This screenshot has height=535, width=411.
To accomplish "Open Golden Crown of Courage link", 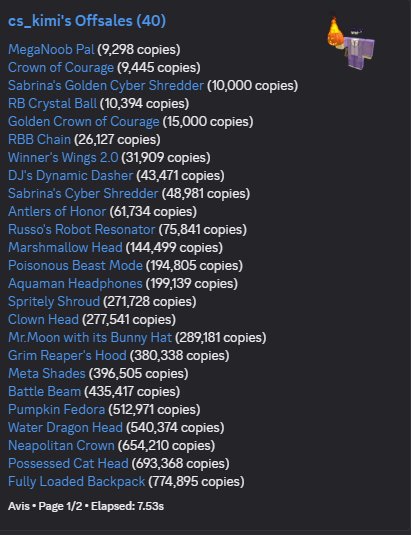I will [84, 121].
